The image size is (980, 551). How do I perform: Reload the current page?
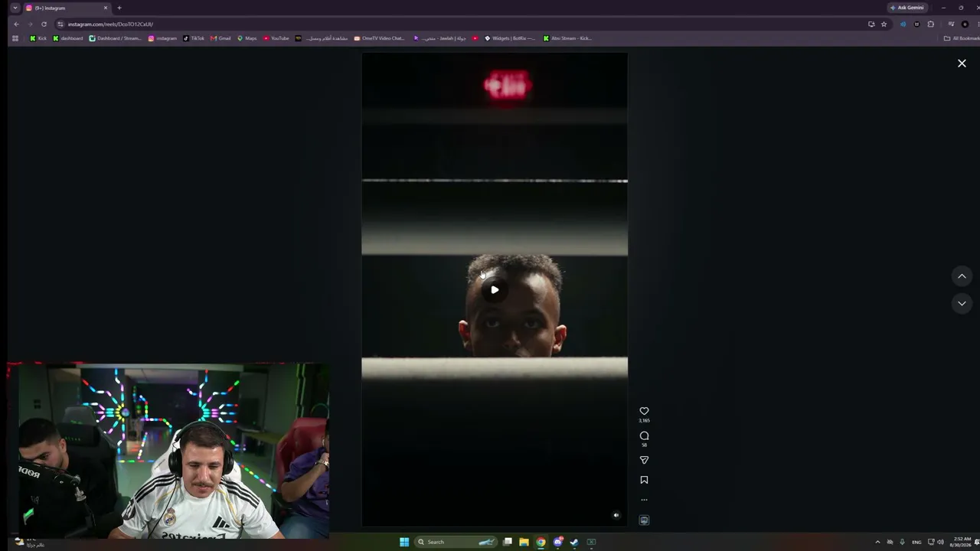44,24
